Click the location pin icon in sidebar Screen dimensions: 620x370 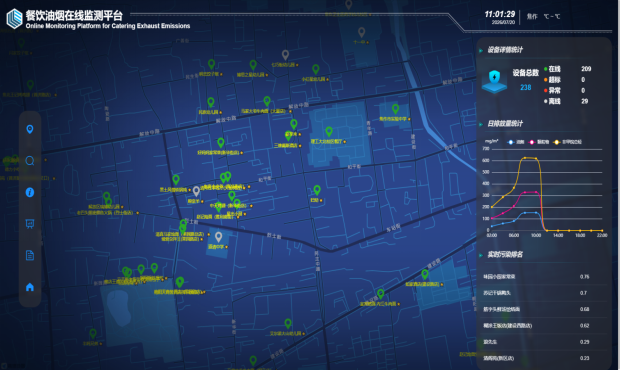30,129
